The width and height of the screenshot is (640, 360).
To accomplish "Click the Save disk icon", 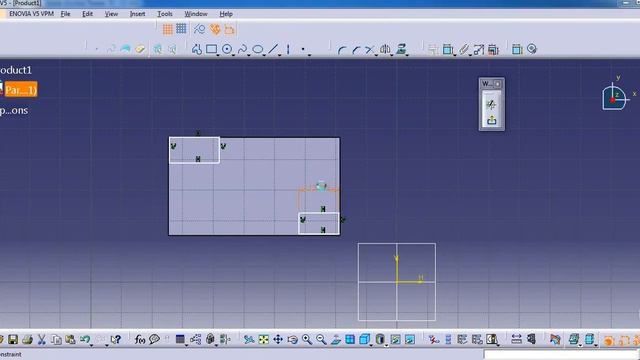I will point(13,340).
